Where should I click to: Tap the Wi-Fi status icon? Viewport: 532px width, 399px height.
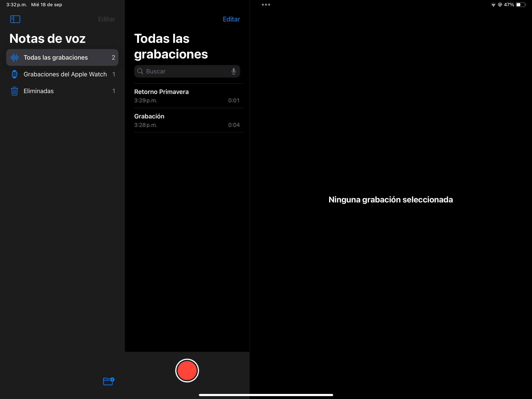493,5
